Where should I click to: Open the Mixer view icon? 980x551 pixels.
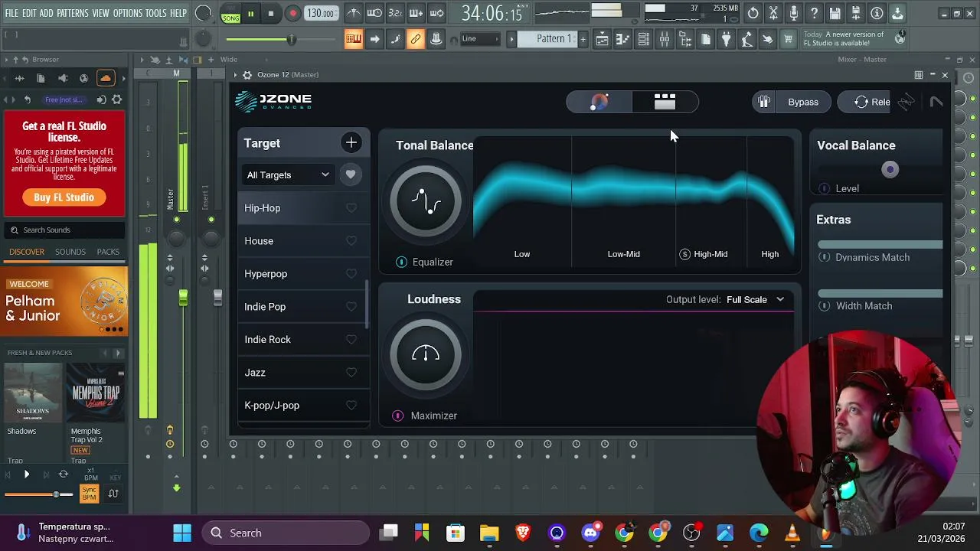click(665, 39)
